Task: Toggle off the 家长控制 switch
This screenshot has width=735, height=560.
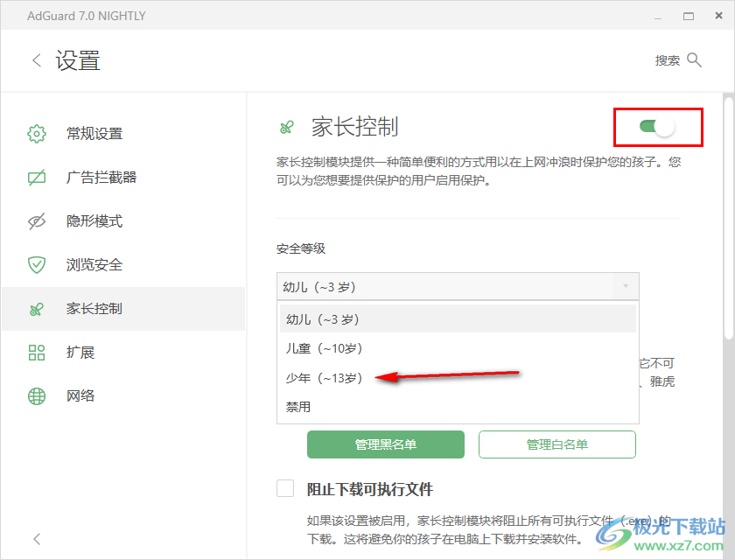Action: pos(658,128)
